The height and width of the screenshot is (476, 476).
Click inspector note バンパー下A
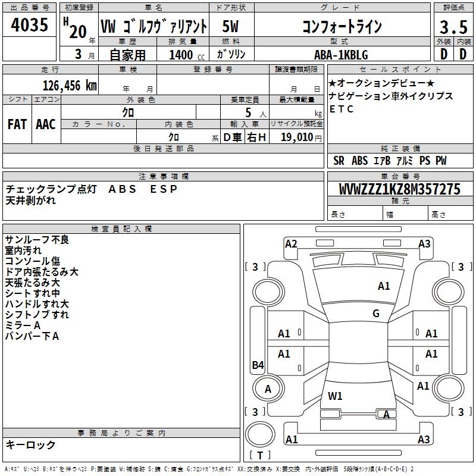[x=32, y=336]
